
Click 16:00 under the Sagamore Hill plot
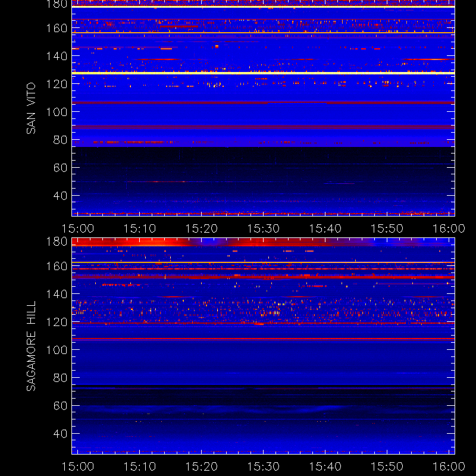(449, 466)
